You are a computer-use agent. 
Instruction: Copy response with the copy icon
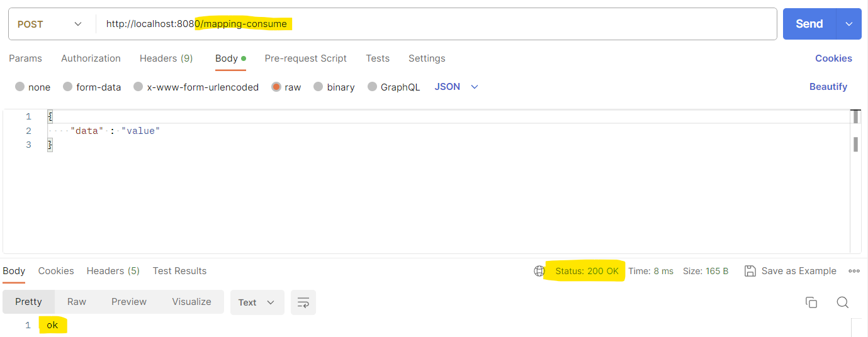(811, 302)
